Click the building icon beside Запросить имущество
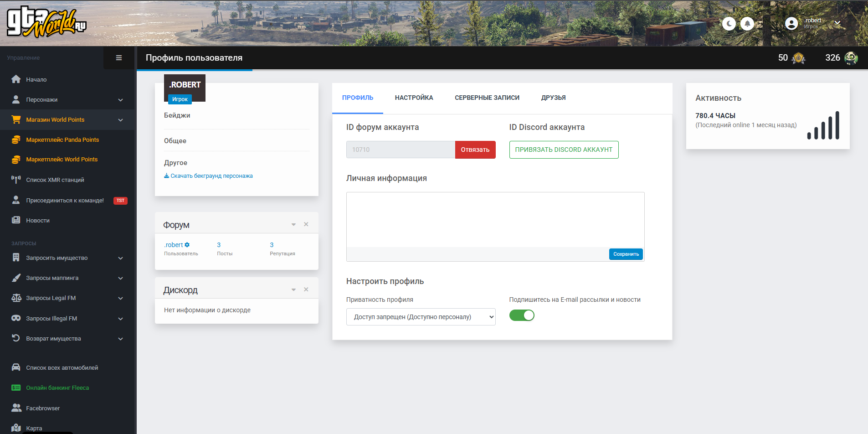 click(16, 258)
